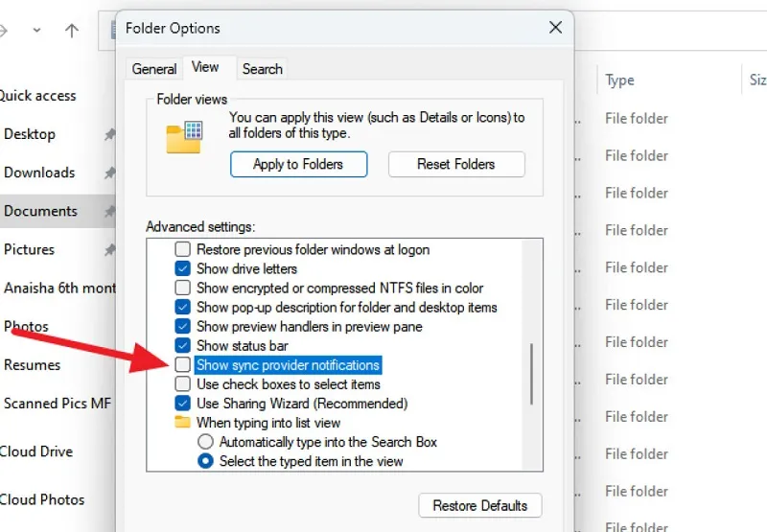Viewport: 767px width, 532px height.
Task: Sort by the Type column header
Action: coord(619,80)
